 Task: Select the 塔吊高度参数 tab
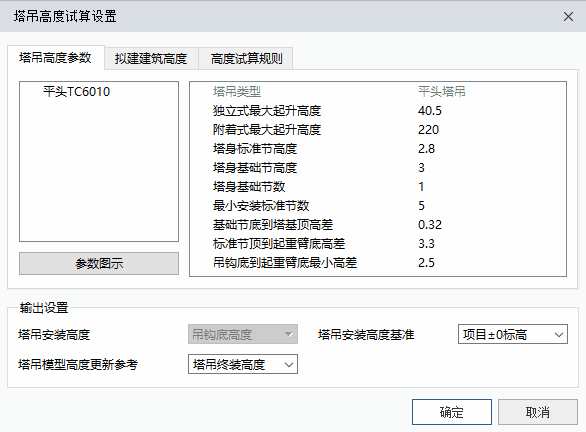tap(55, 58)
